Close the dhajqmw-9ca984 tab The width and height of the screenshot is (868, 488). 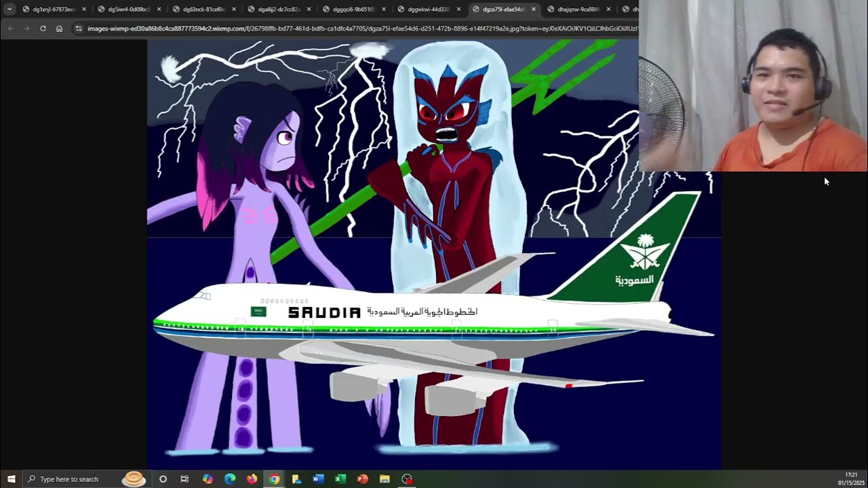pyautogui.click(x=608, y=9)
